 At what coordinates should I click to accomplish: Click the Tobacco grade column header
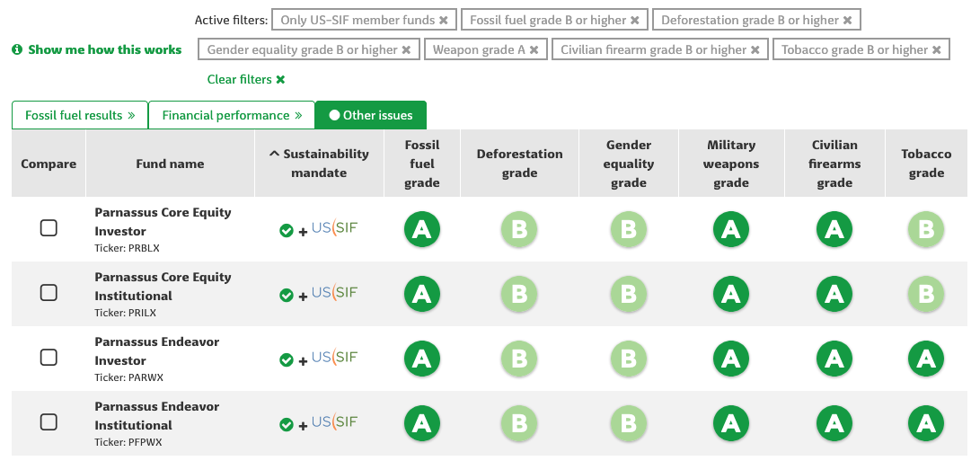926,164
